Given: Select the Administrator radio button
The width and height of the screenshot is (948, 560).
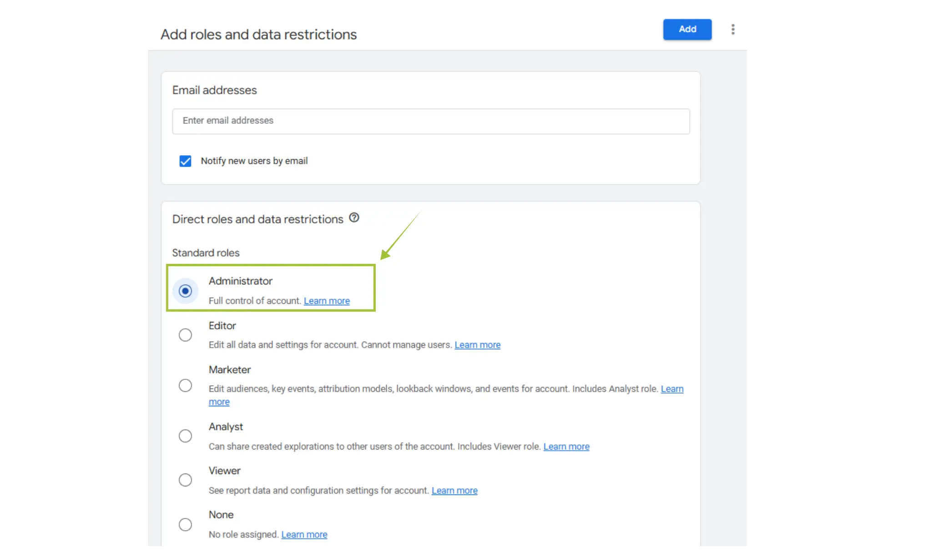Looking at the screenshot, I should 185,291.
